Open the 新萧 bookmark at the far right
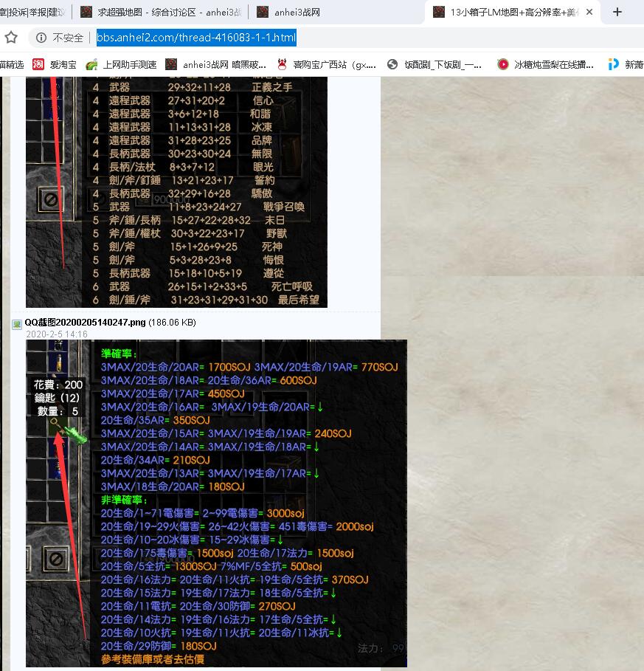 click(626, 64)
